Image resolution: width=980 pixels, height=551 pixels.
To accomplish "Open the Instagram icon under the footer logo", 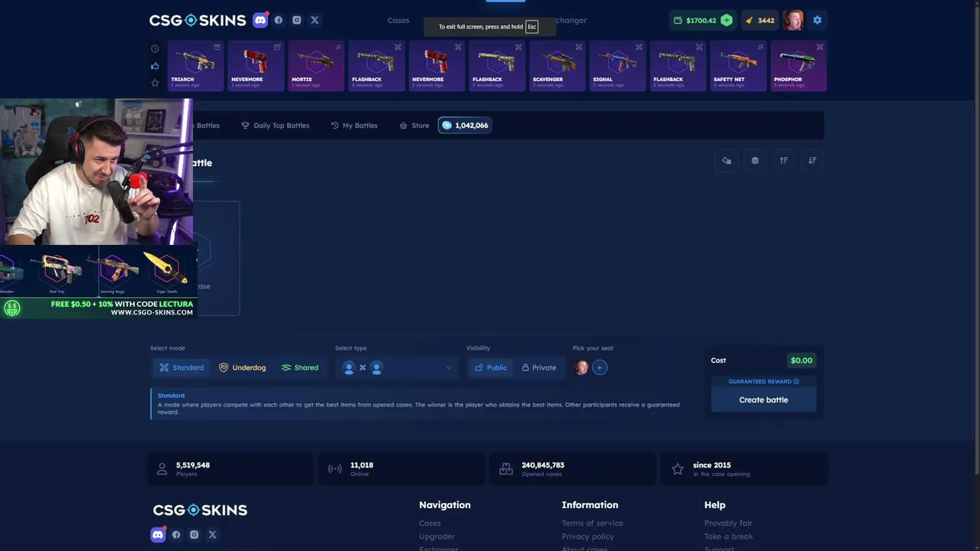I will tap(194, 535).
